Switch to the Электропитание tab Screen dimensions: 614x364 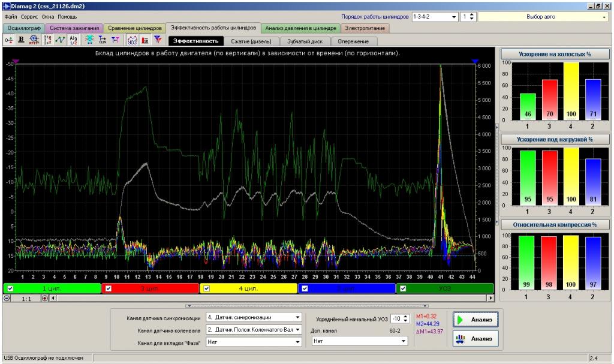click(365, 28)
